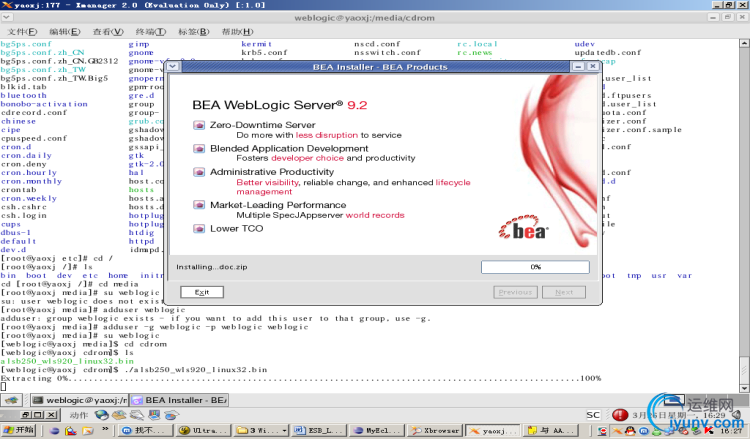Click the Zero-Downtime Server bullet icon
This screenshot has width=750, height=439.
click(199, 125)
